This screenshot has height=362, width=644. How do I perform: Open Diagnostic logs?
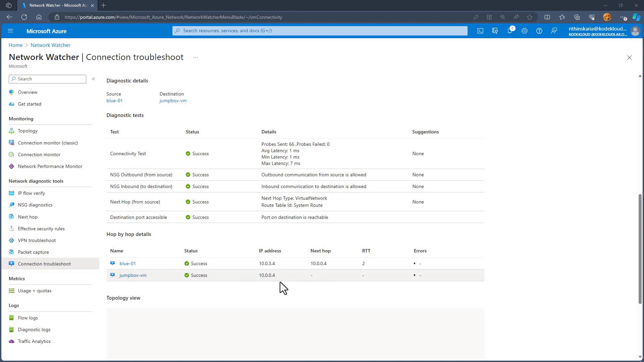34,329
